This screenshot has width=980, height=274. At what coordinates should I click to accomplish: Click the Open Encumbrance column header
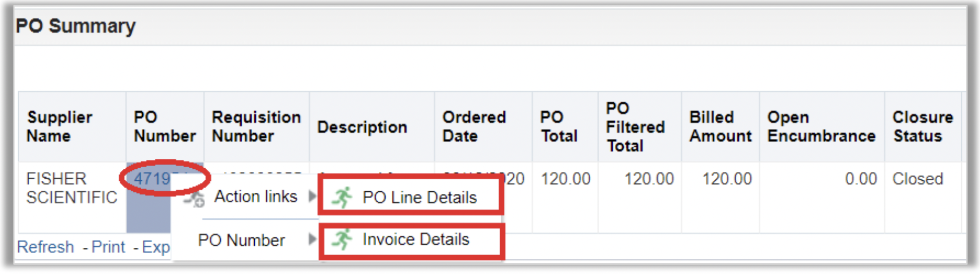[821, 127]
